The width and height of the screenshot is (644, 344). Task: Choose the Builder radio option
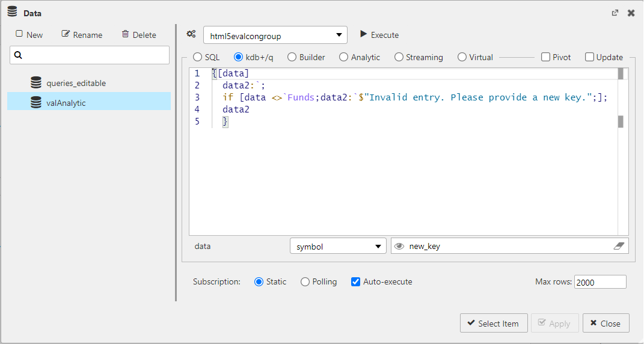click(292, 57)
